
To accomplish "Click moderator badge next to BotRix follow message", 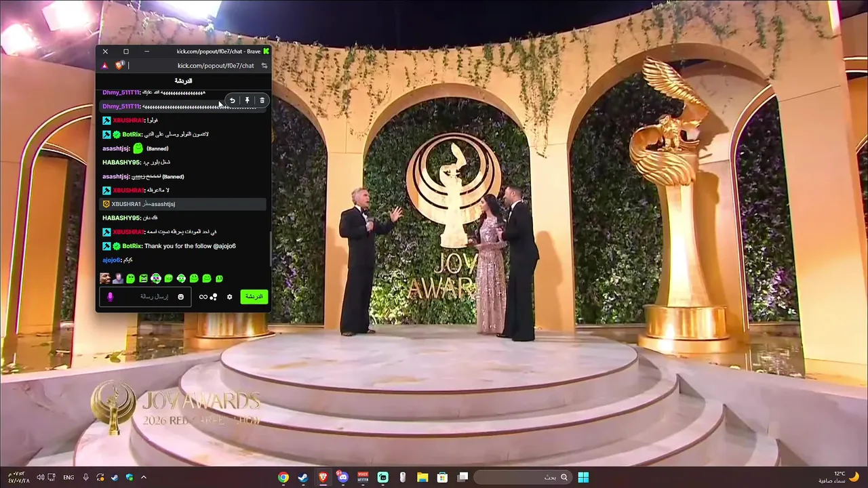I will click(x=106, y=246).
